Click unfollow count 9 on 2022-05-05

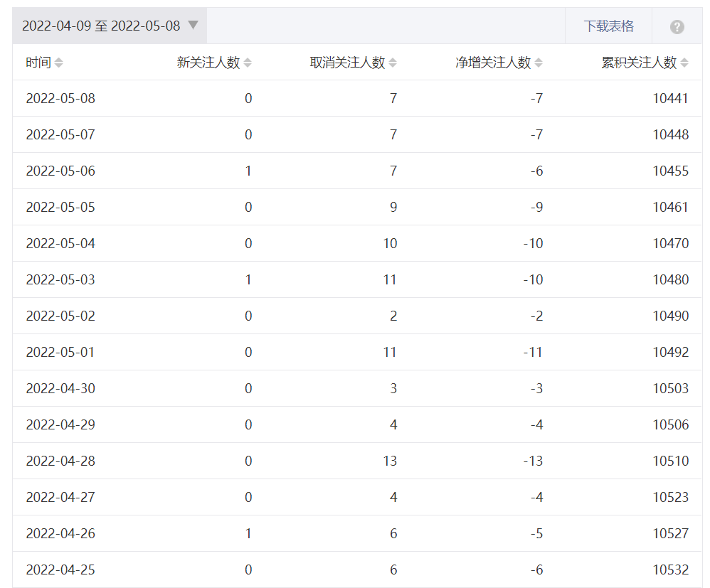pyautogui.click(x=393, y=207)
